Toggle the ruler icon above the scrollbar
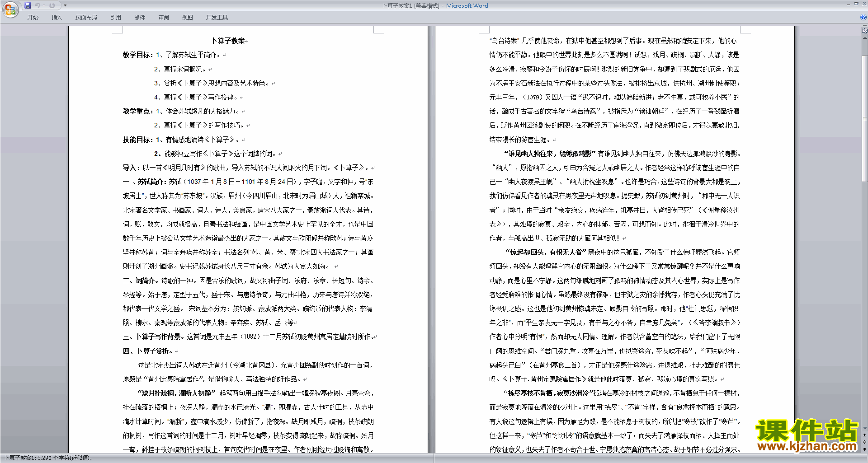The width and height of the screenshot is (868, 463). pos(864,31)
